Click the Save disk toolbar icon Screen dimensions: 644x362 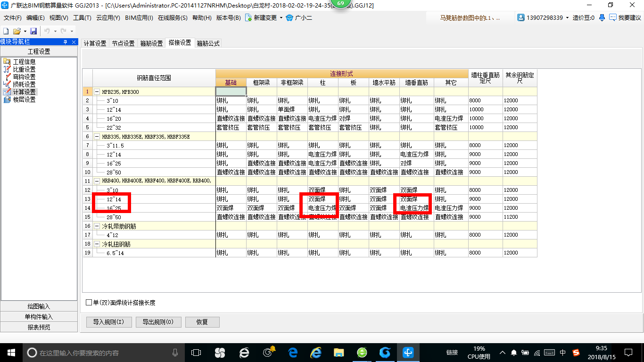click(33, 31)
